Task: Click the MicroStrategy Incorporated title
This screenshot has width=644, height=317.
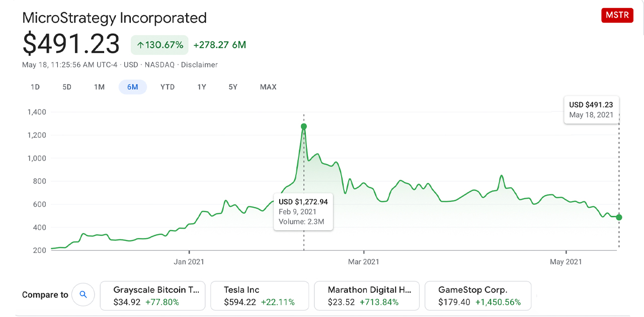Action: (x=115, y=18)
